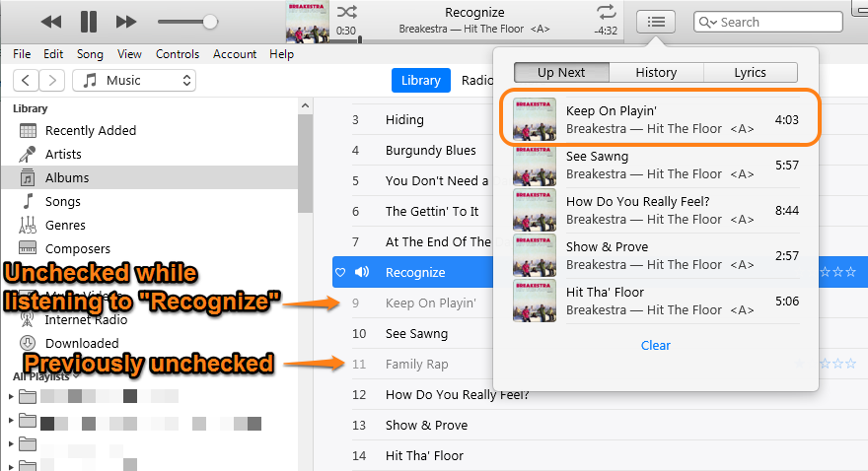
Task: Click the first playlist folder icon
Action: click(x=28, y=396)
